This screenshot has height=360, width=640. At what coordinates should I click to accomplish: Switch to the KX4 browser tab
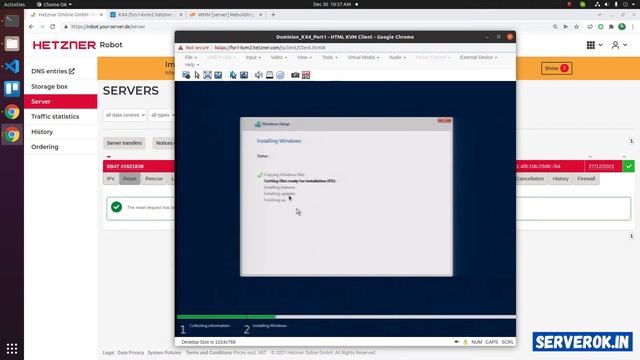pos(147,15)
